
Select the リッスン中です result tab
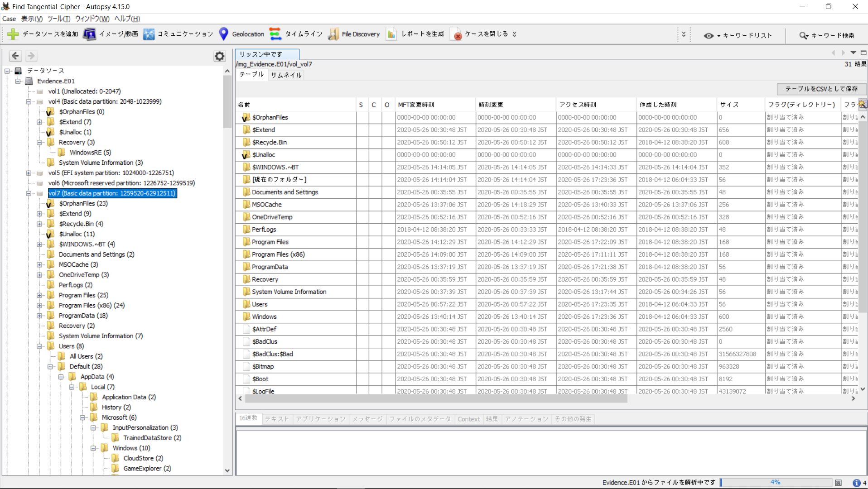pos(267,54)
